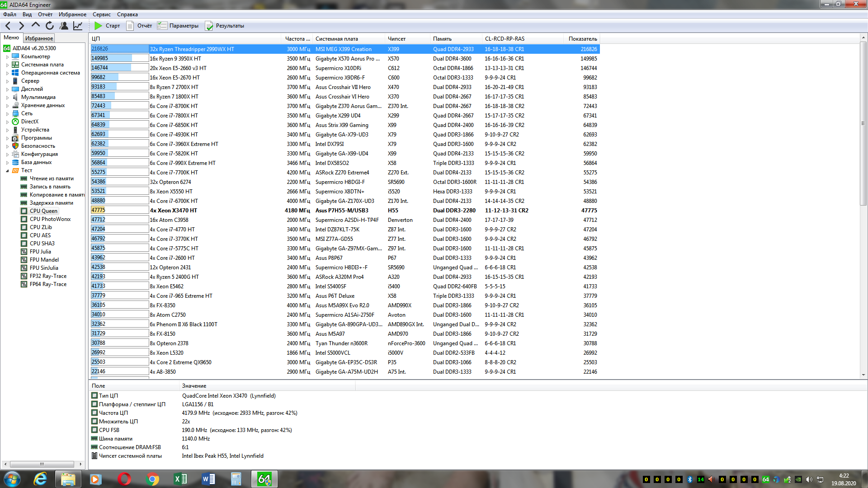Select the 16x Ryzen 9 3950X HT row

(345, 59)
